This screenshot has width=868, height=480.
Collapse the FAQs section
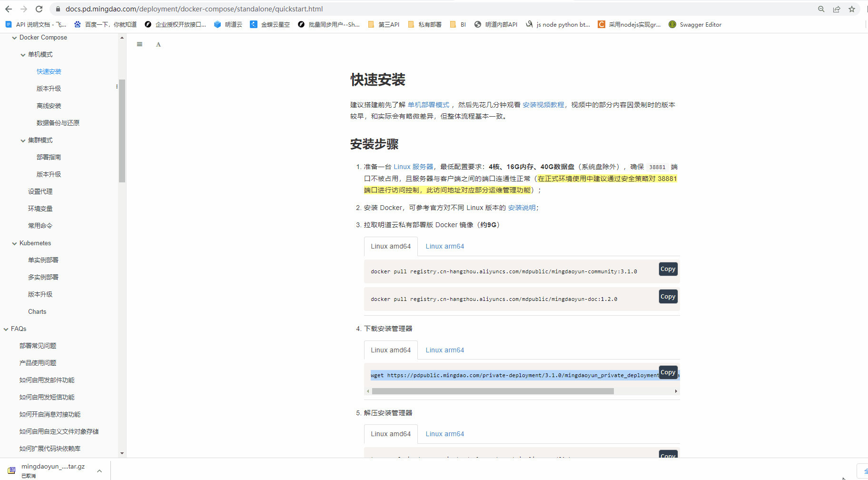(6, 329)
